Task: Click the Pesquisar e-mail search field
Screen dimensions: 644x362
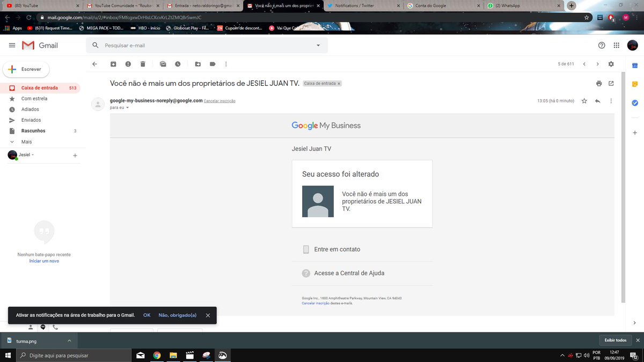Action: (207, 46)
